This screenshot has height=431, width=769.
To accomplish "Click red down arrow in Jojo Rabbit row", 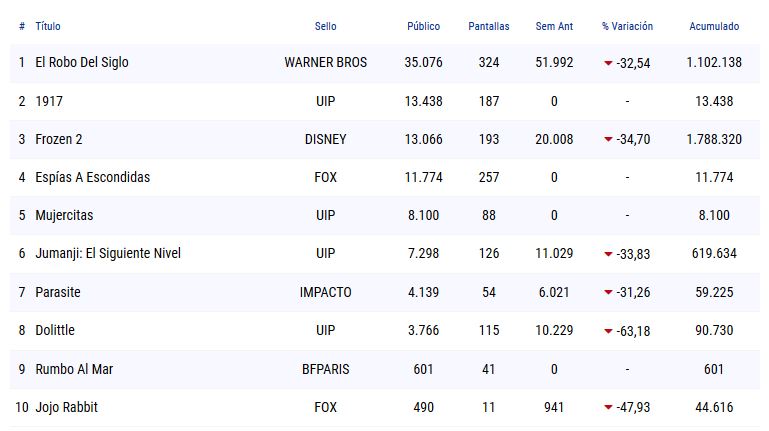I will tap(608, 408).
